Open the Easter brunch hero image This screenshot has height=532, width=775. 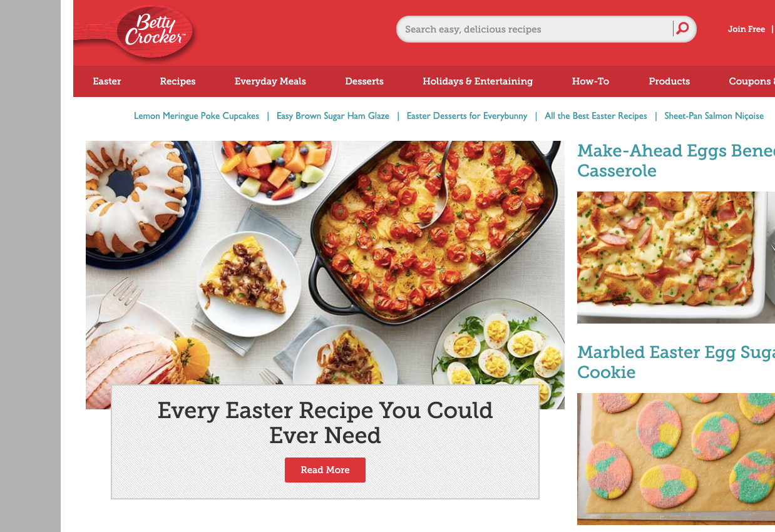325,263
